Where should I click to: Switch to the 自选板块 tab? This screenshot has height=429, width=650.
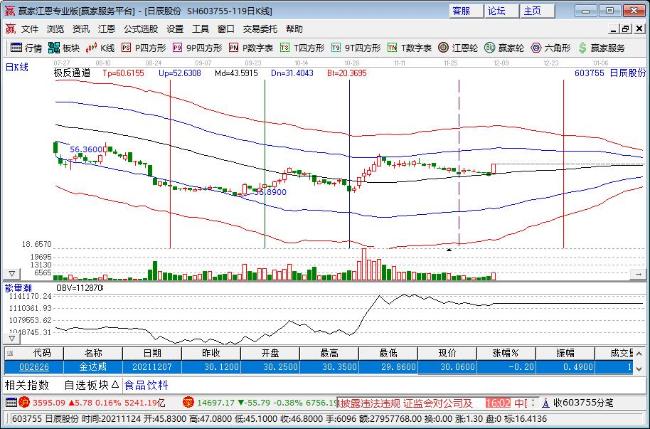[91, 385]
